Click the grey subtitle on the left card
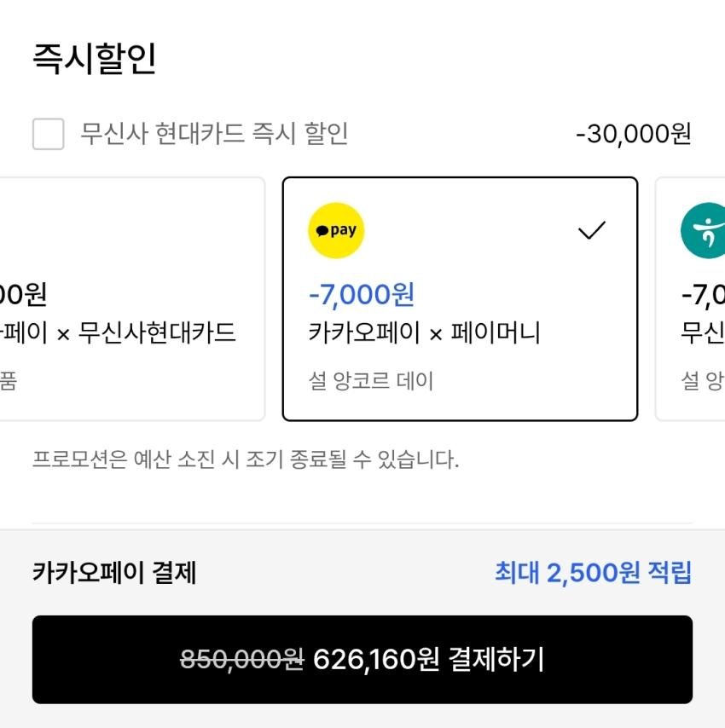The width and height of the screenshot is (725, 728). (9, 380)
